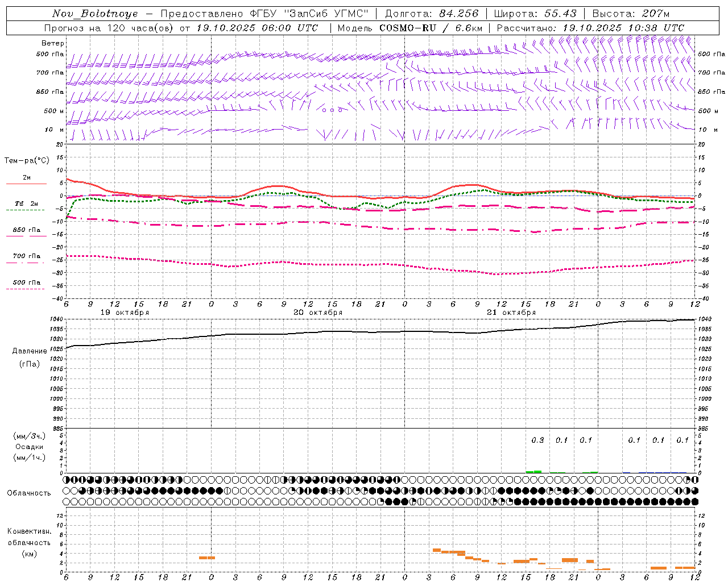The height and width of the screenshot is (582, 728).
Task: Click the 20 октября date label
Action: click(x=318, y=313)
